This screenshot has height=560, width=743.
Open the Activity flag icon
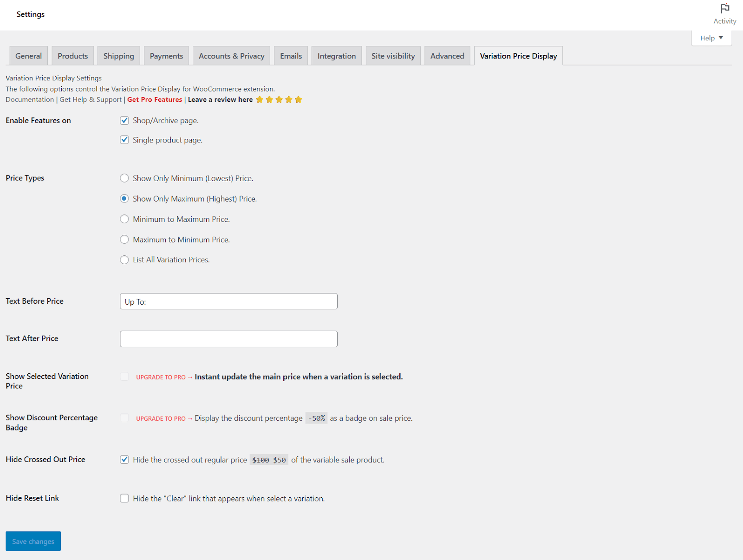(x=724, y=8)
